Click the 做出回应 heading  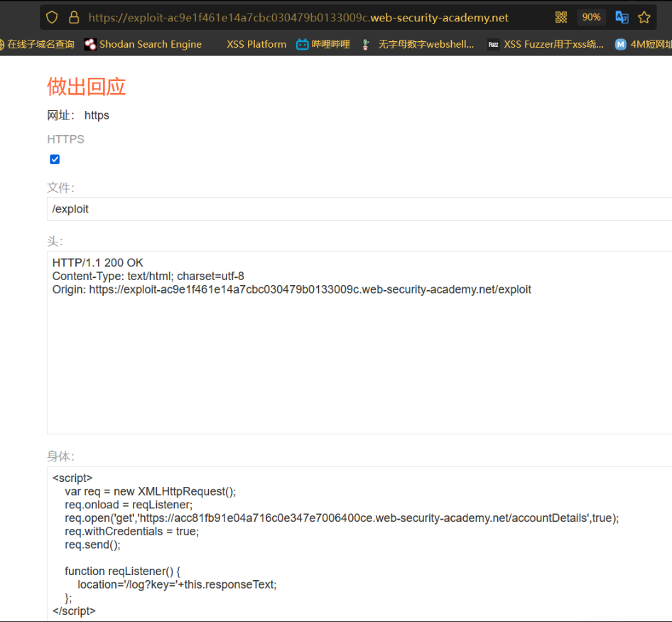click(x=86, y=87)
